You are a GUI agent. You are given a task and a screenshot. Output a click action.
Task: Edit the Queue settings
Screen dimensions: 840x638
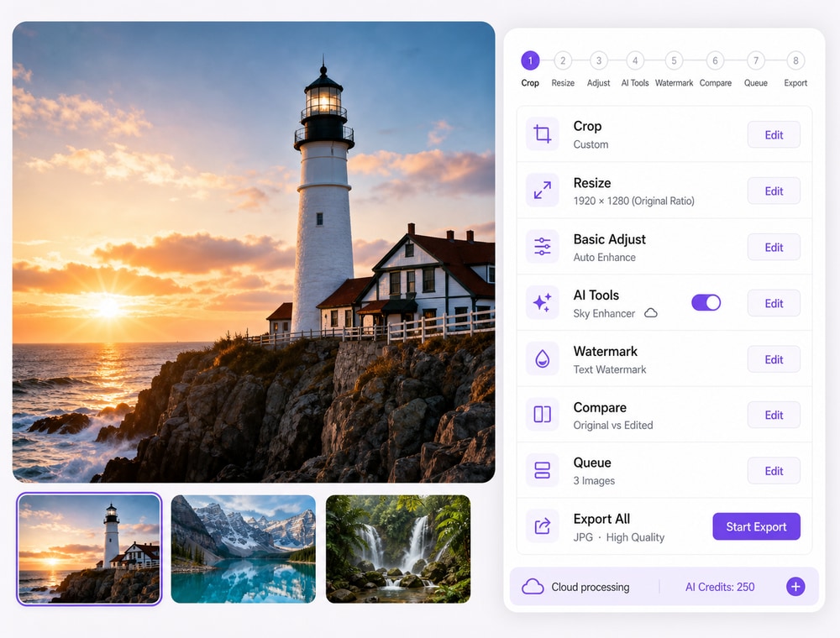click(774, 471)
